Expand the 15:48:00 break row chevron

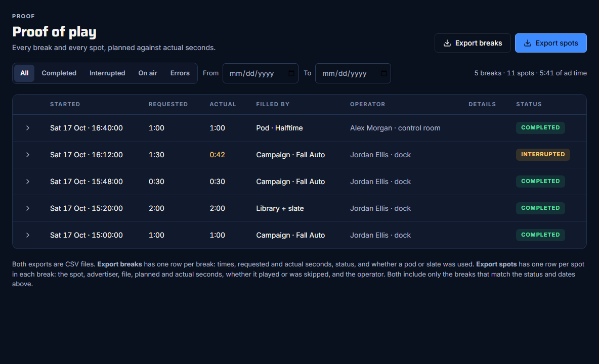pyautogui.click(x=27, y=181)
